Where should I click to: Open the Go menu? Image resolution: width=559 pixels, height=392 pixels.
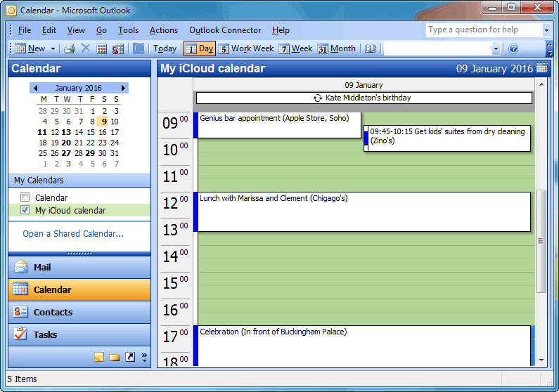101,30
